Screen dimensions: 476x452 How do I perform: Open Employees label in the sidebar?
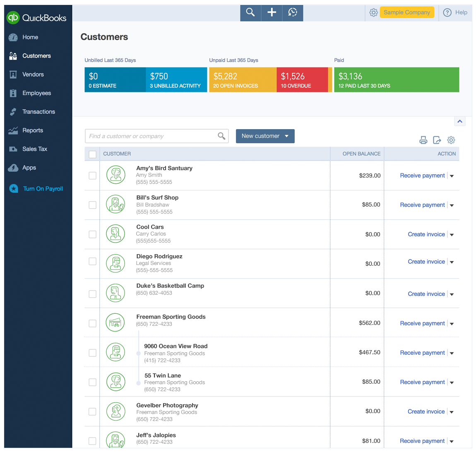(x=36, y=93)
